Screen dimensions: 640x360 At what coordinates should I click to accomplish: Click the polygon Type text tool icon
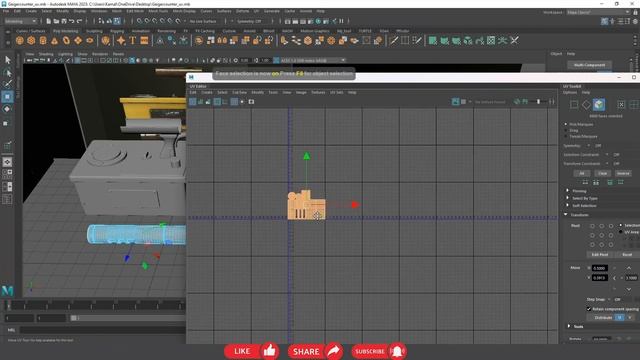pyautogui.click(x=133, y=40)
